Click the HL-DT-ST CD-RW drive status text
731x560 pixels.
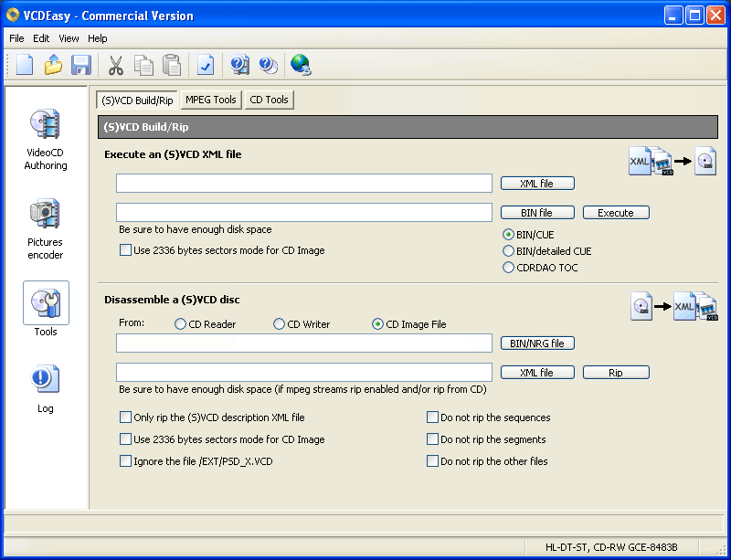[x=611, y=547]
